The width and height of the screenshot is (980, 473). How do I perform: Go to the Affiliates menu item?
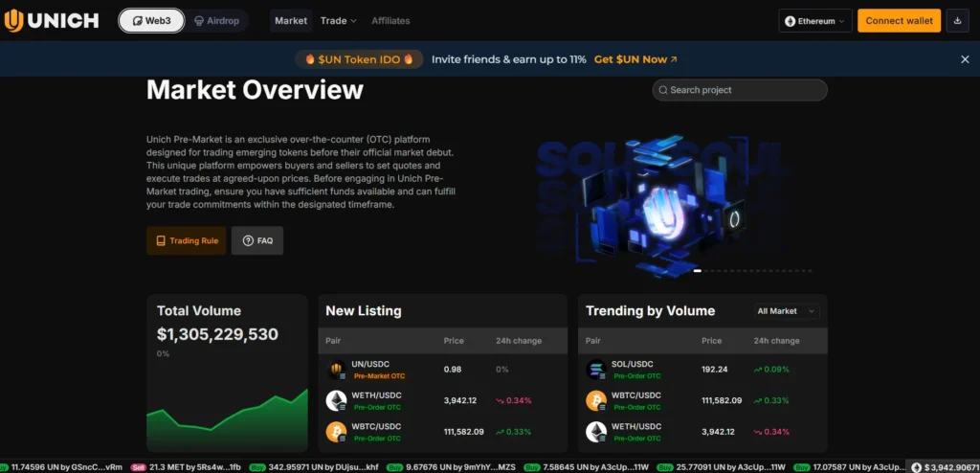click(x=390, y=20)
